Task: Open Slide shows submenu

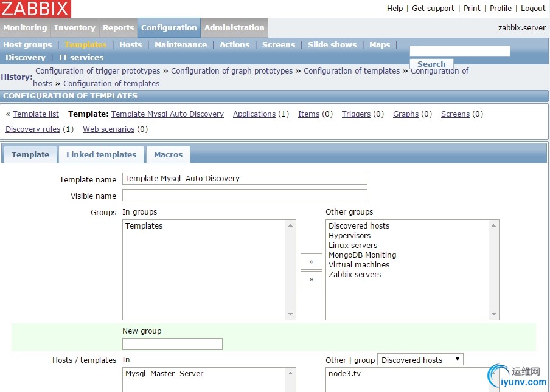Action: click(x=332, y=45)
